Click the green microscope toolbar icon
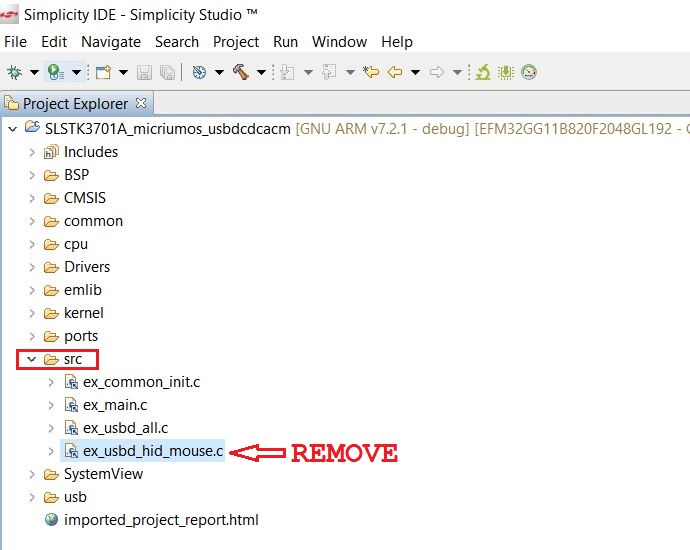690x550 pixels. coord(483,72)
